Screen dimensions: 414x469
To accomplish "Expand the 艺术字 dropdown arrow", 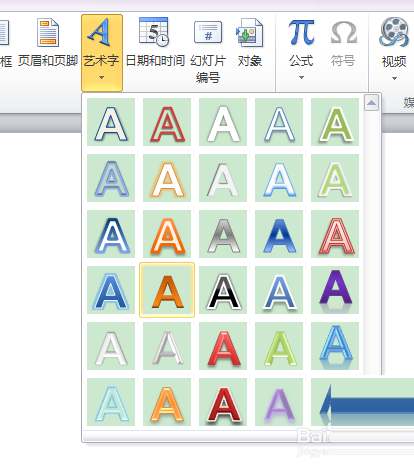I will tap(101, 78).
